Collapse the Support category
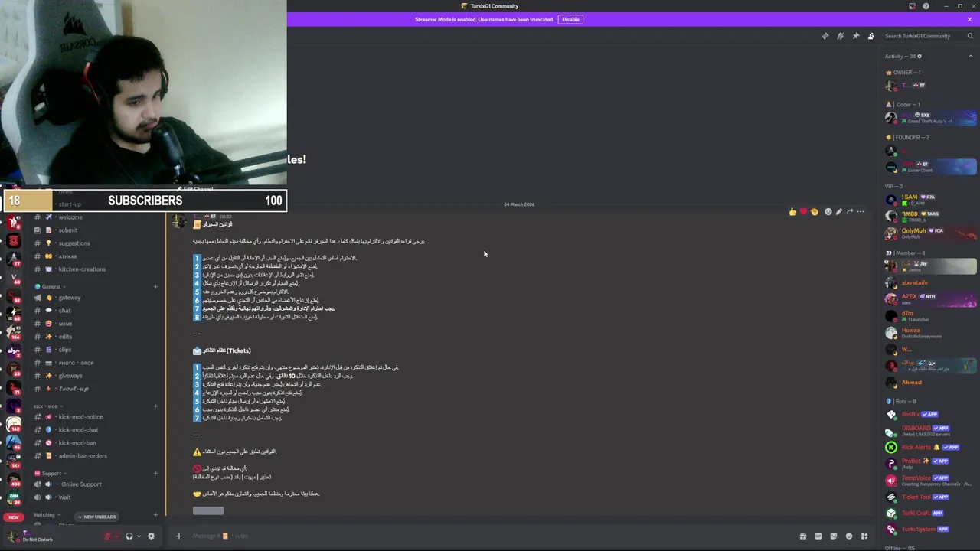 pyautogui.click(x=51, y=473)
